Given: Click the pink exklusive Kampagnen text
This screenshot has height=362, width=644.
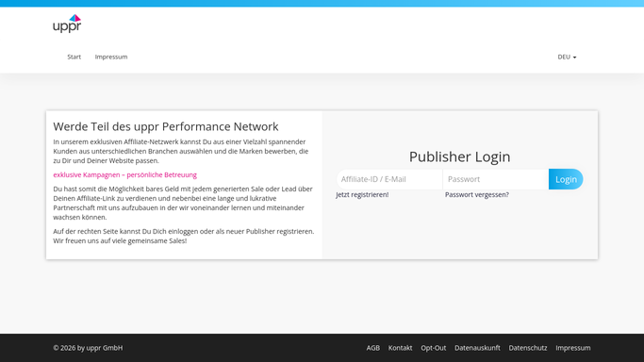Looking at the screenshot, I should point(124,174).
